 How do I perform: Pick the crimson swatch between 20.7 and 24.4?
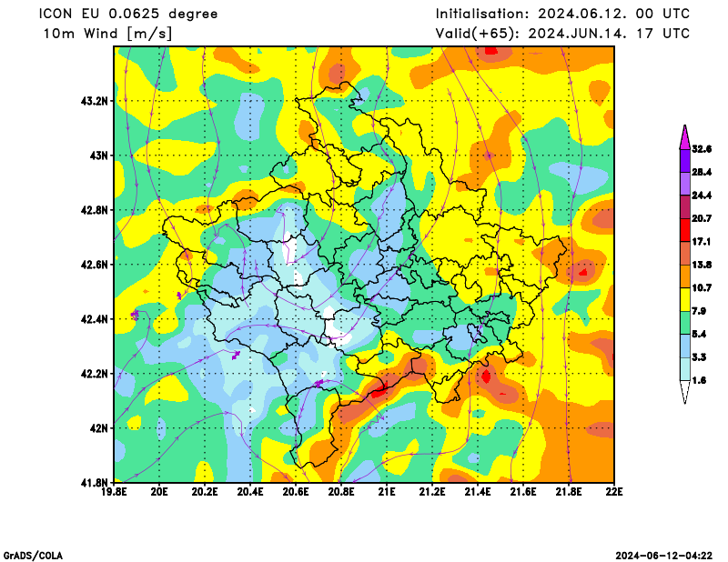tap(685, 207)
